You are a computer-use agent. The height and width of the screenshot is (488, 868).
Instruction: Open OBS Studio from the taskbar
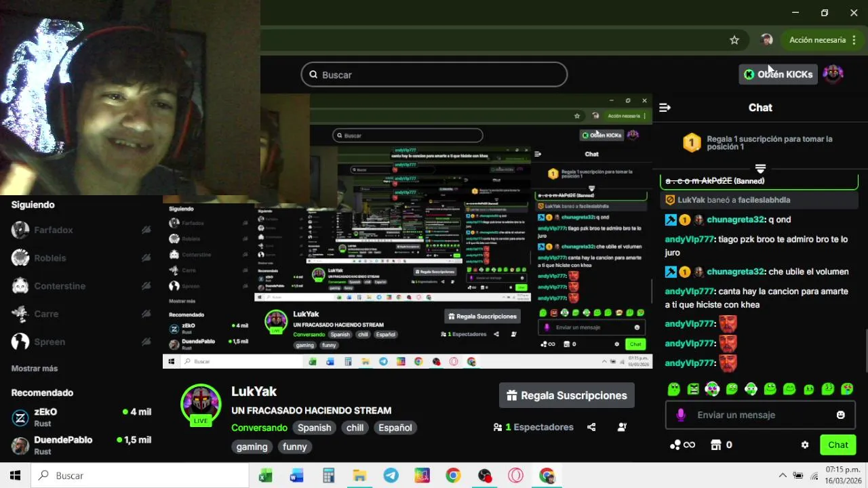(485, 476)
